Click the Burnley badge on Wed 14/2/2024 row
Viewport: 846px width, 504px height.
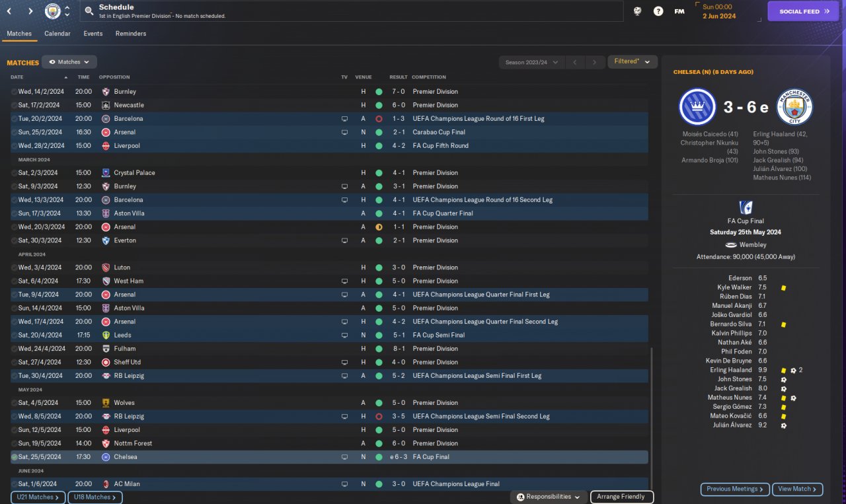tap(106, 92)
